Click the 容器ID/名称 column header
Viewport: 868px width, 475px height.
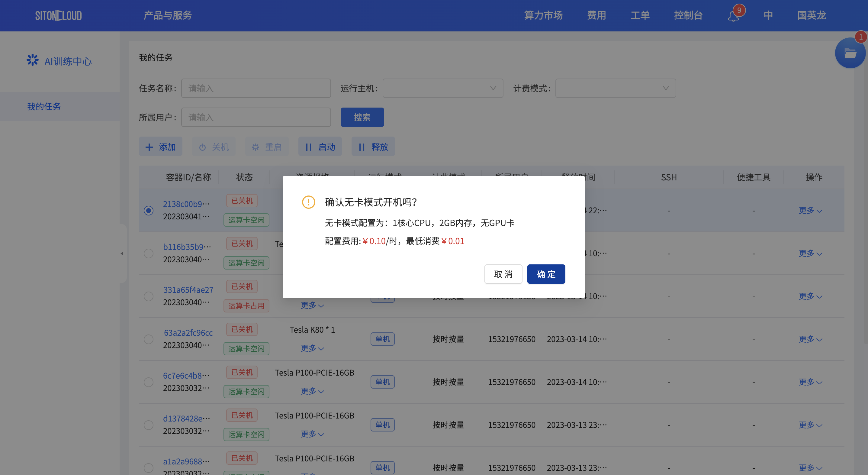point(188,177)
